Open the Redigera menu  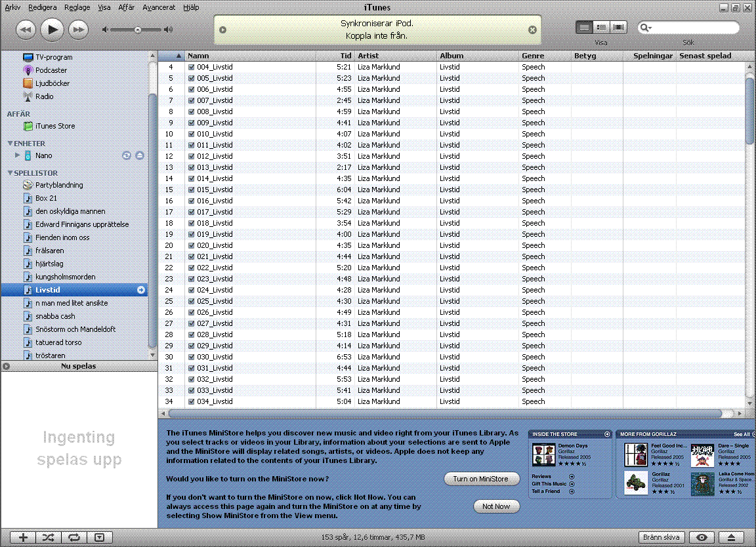coord(43,7)
